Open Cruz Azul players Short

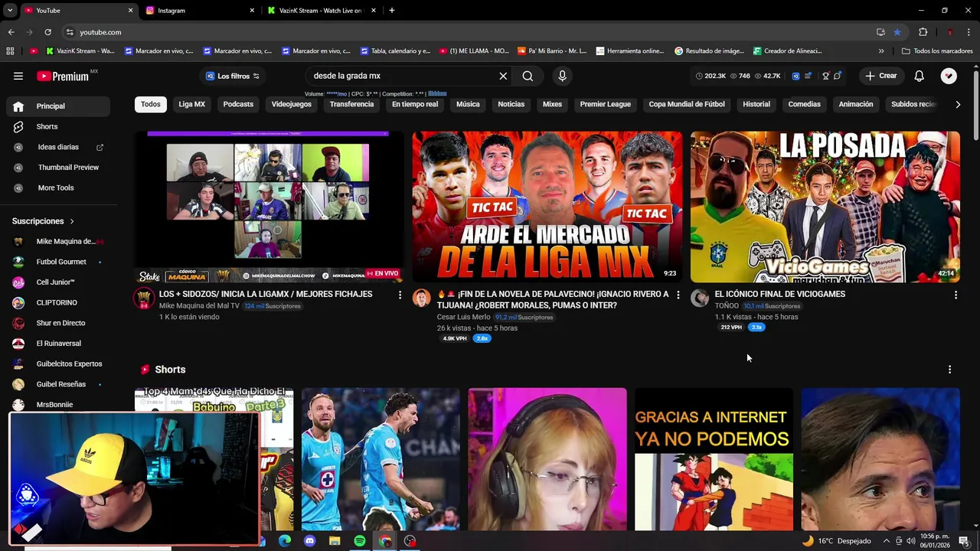coord(381,459)
